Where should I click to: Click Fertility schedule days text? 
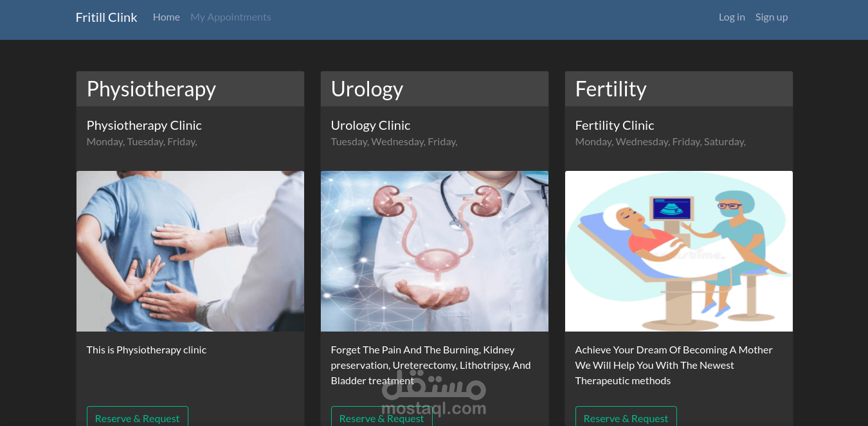[x=660, y=142]
